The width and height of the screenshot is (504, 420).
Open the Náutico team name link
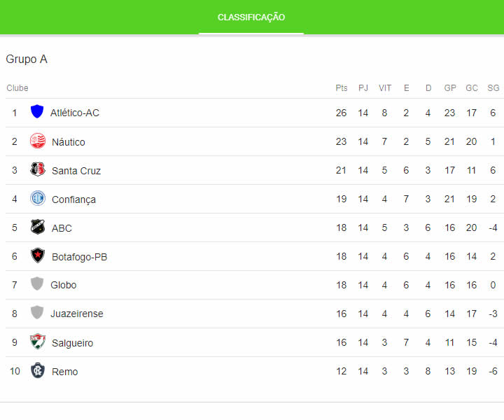[69, 142]
